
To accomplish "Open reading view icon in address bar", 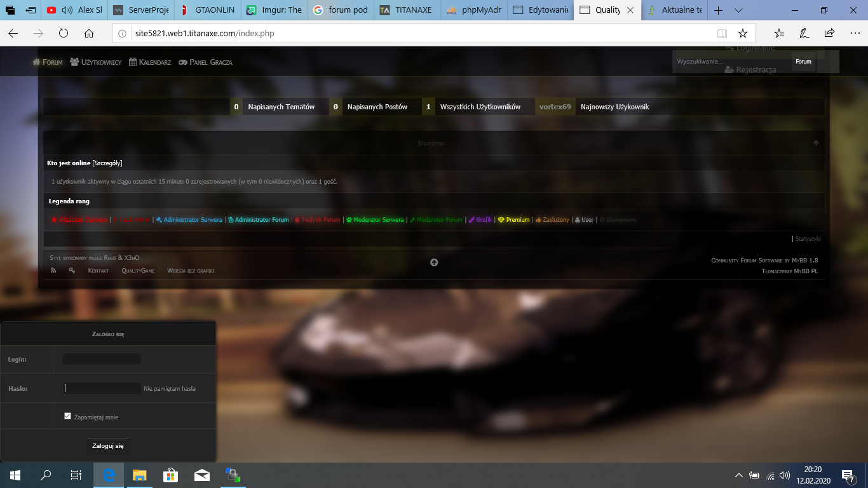I will tap(722, 33).
